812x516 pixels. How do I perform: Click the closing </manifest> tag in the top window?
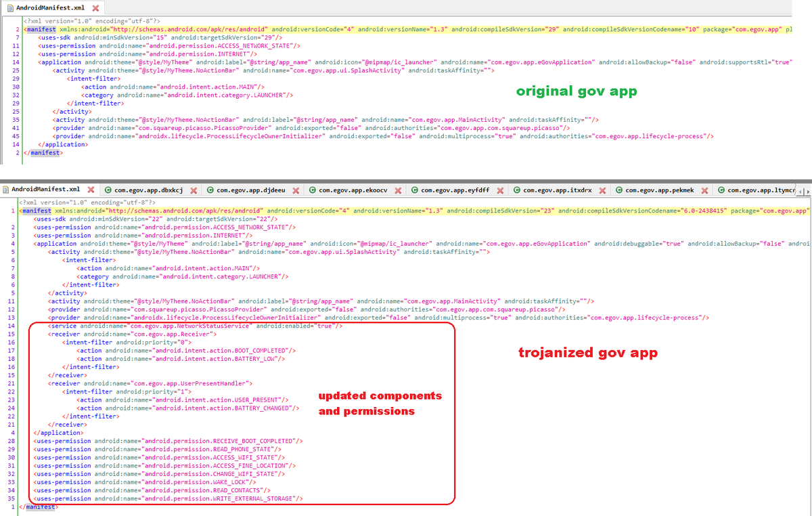pos(42,152)
